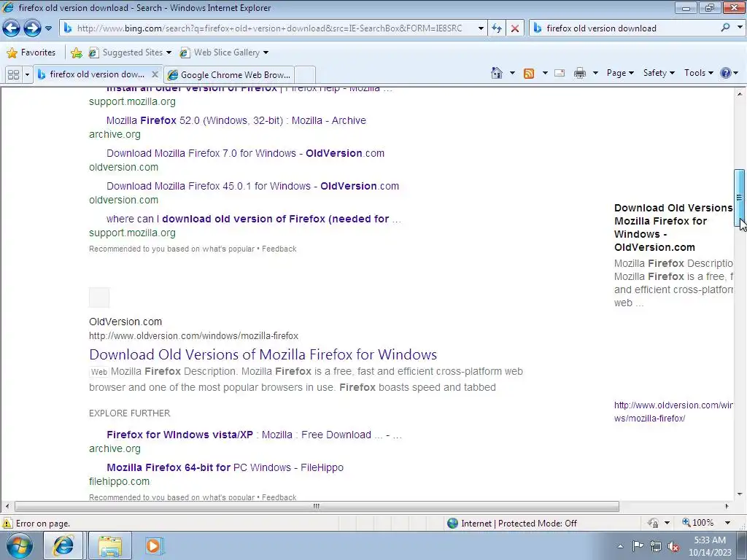Viewport: 747px width, 560px height.
Task: Open Download Mozilla Firefox 45.0.1 link
Action: coord(252,186)
